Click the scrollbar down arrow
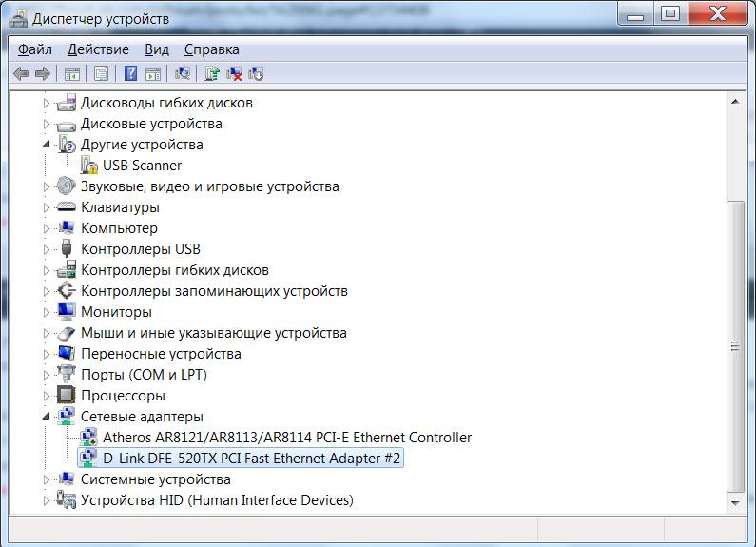 [x=735, y=503]
